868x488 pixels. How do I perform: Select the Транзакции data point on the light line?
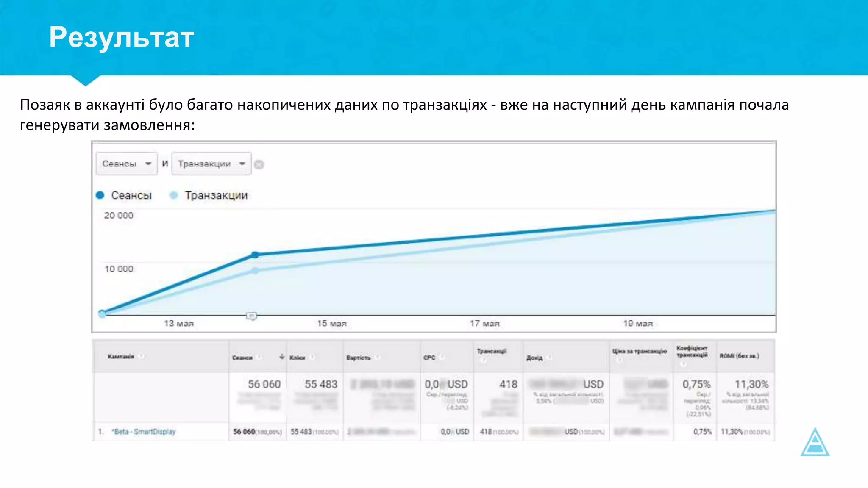[255, 271]
